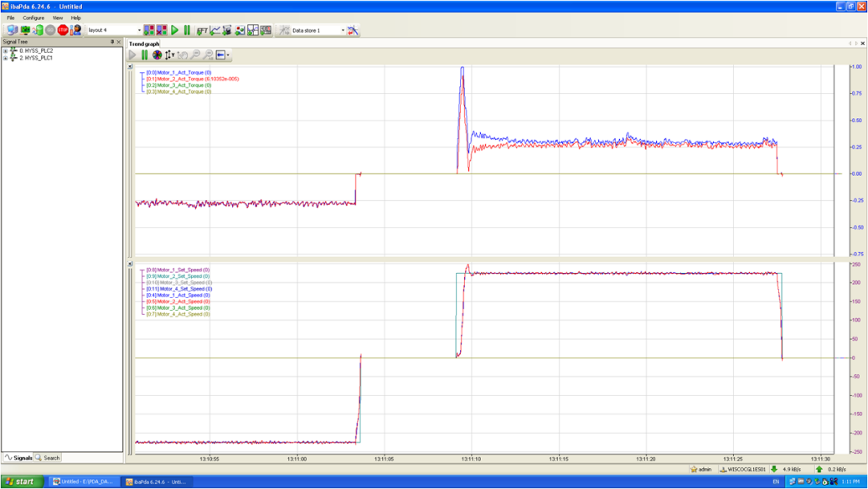Click the ibaPda 6.24.6 taskbar button
This screenshot has width=868, height=489.
158,481
